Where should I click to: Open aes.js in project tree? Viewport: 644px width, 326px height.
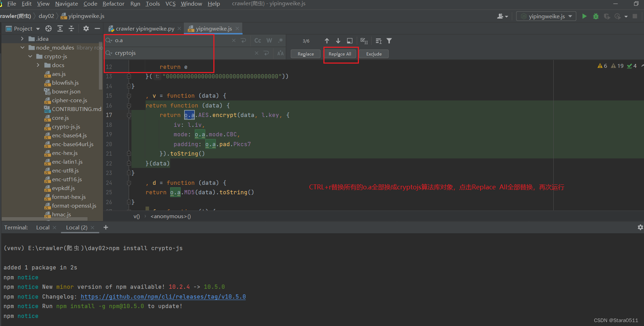(59, 74)
